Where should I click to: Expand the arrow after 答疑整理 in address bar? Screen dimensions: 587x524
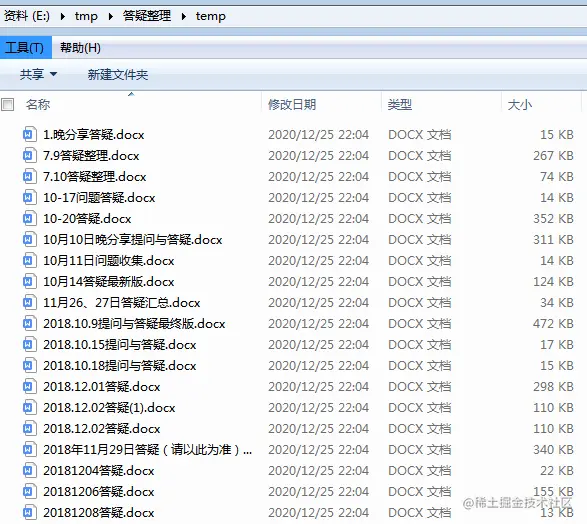183,16
